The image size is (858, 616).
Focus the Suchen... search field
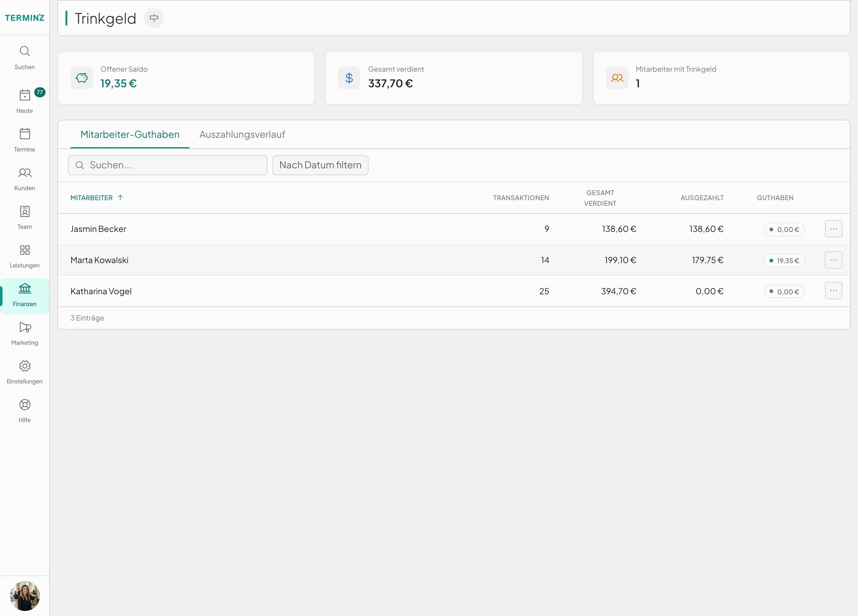pyautogui.click(x=168, y=165)
